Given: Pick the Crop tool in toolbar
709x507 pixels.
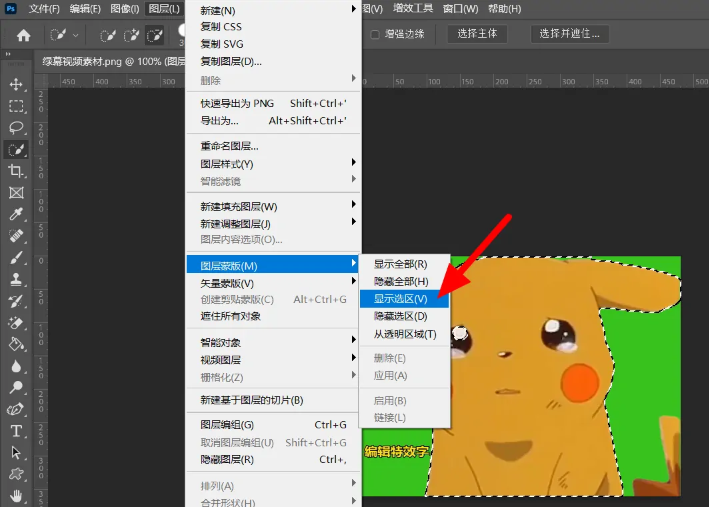Looking at the screenshot, I should pos(16,171).
